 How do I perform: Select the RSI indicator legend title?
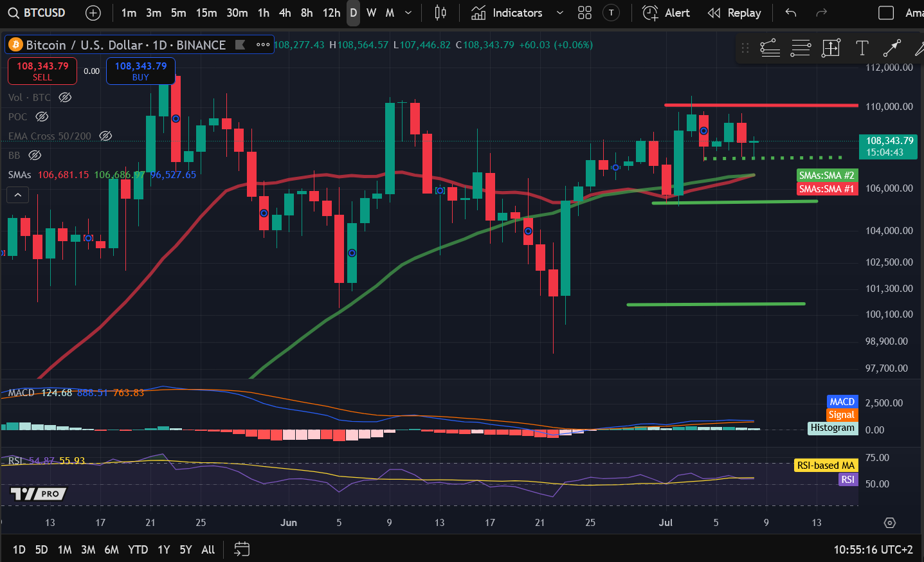click(x=16, y=460)
